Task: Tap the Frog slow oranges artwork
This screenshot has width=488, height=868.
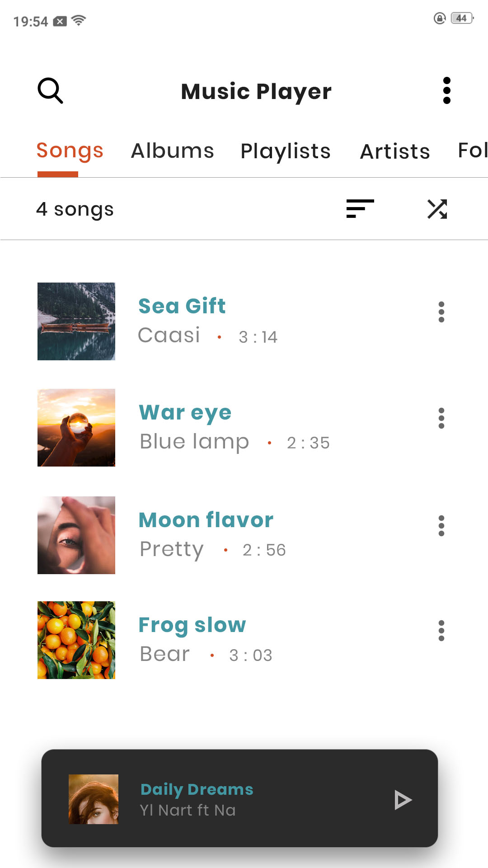Action: [76, 640]
